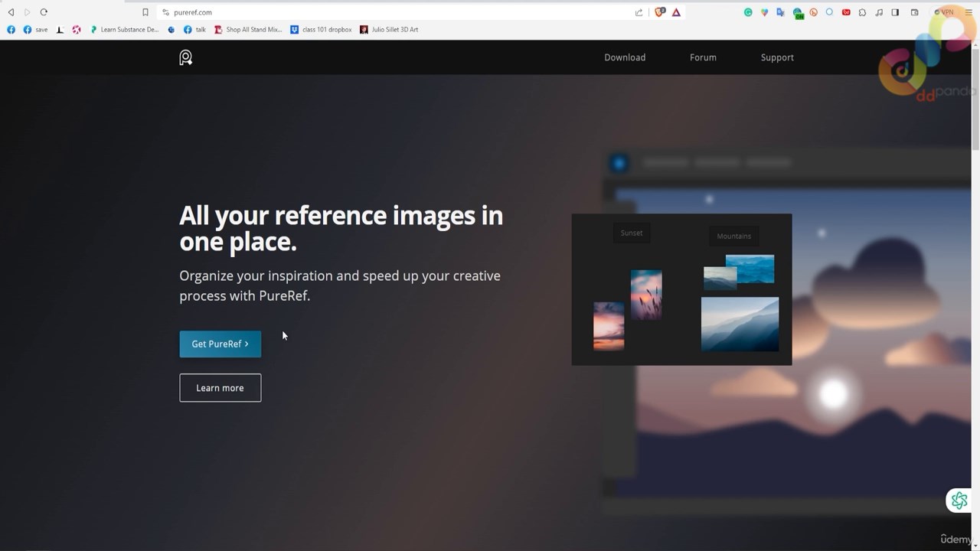
Task: Go back using the browser back arrow
Action: [11, 12]
